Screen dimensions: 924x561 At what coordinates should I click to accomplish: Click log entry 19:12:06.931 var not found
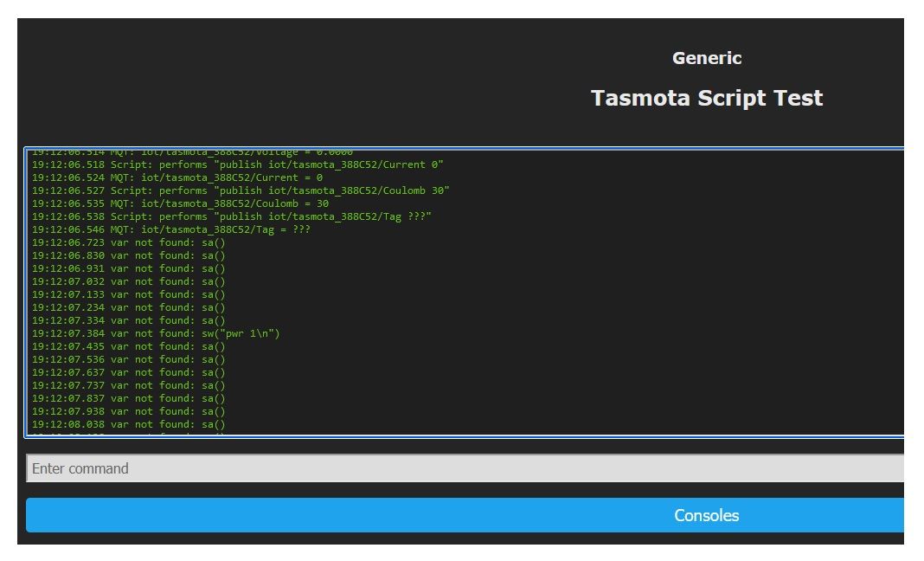[128, 268]
